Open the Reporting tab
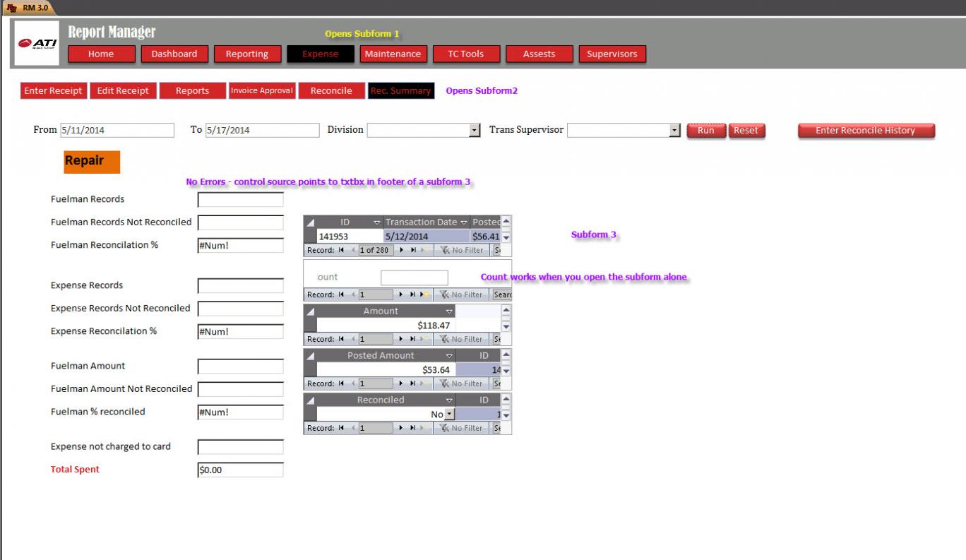This screenshot has height=560, width=966. (x=246, y=54)
